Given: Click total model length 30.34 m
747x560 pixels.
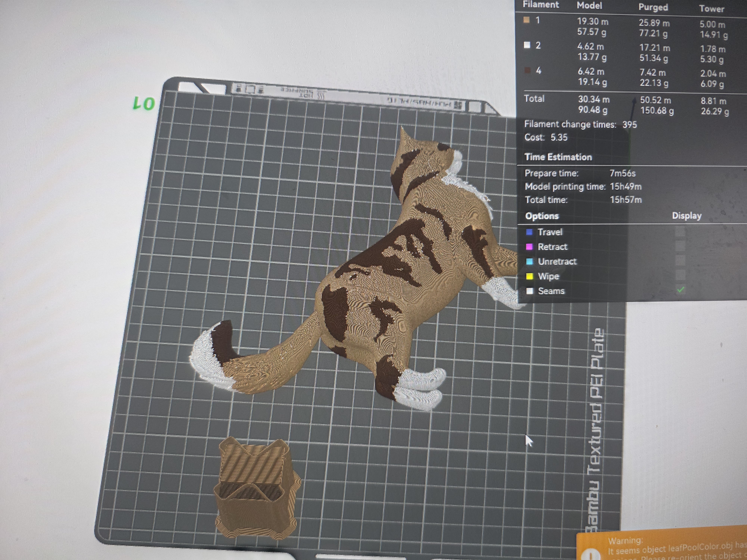Looking at the screenshot, I should (594, 99).
